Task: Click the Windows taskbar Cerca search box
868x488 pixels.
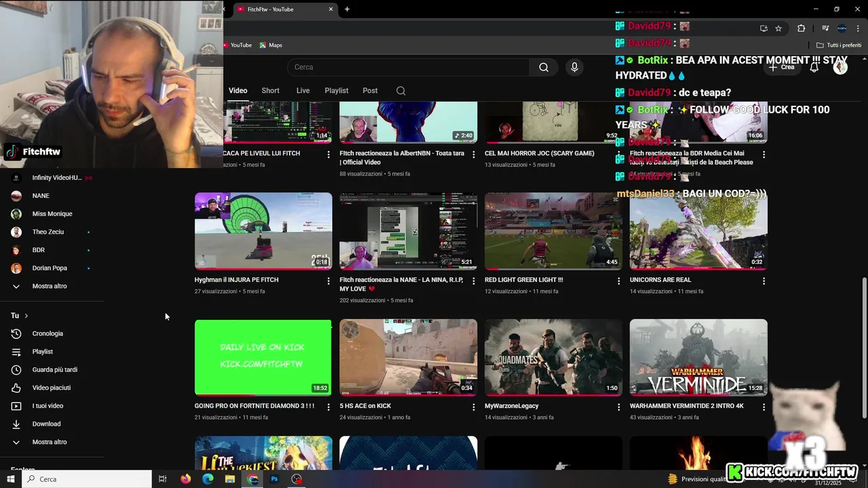Action: pyautogui.click(x=87, y=479)
